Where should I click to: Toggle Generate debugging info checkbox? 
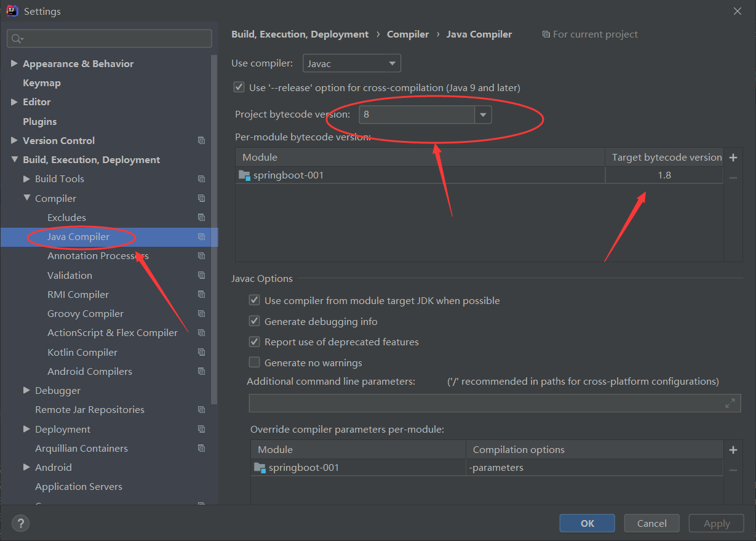coord(254,321)
